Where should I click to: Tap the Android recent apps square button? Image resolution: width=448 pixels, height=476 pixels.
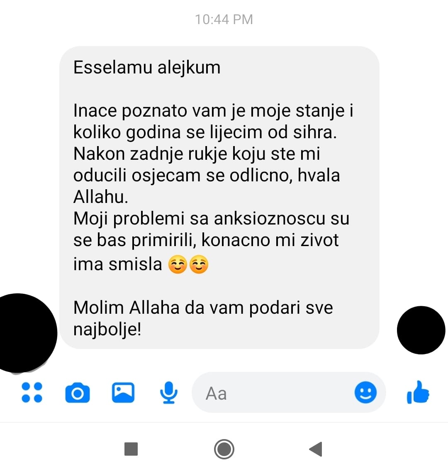(x=131, y=449)
